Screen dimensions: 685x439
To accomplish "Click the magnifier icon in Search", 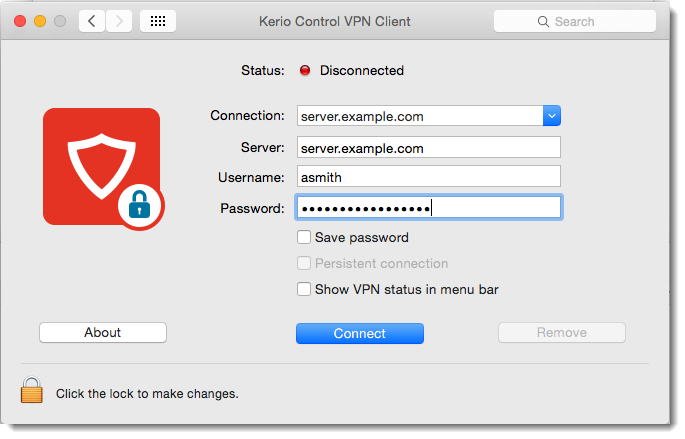I will 543,21.
